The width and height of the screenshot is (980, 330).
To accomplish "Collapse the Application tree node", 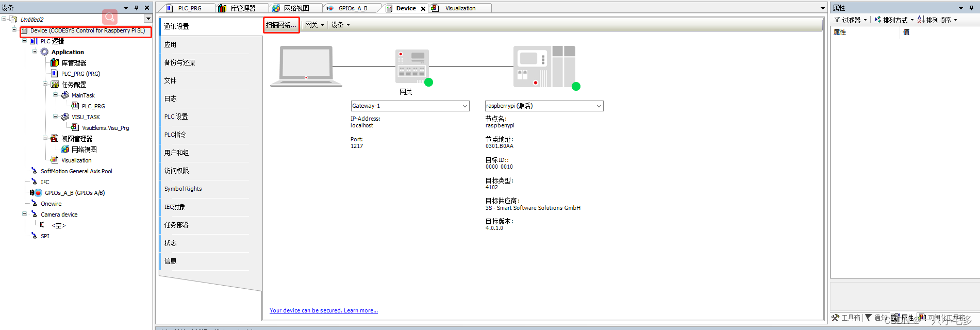I will pyautogui.click(x=35, y=52).
